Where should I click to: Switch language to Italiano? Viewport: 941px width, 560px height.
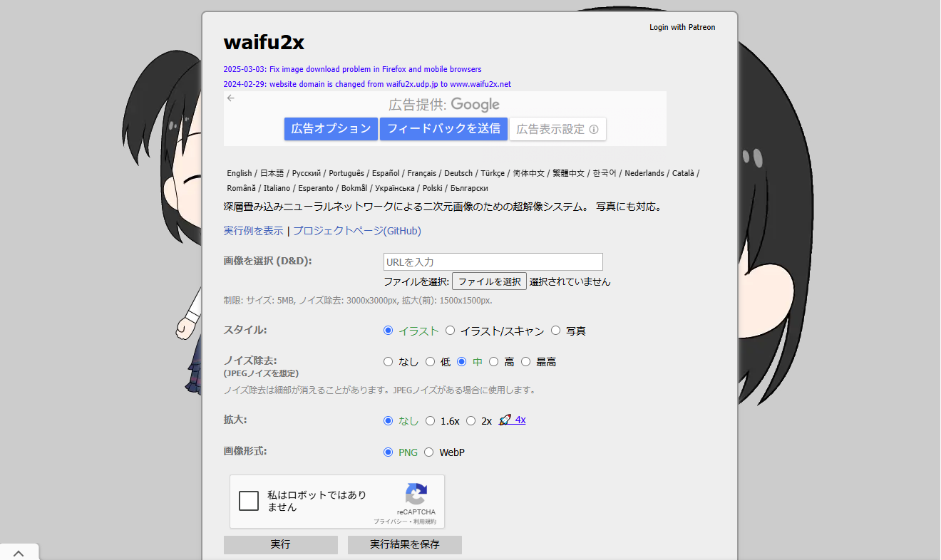[x=277, y=188]
